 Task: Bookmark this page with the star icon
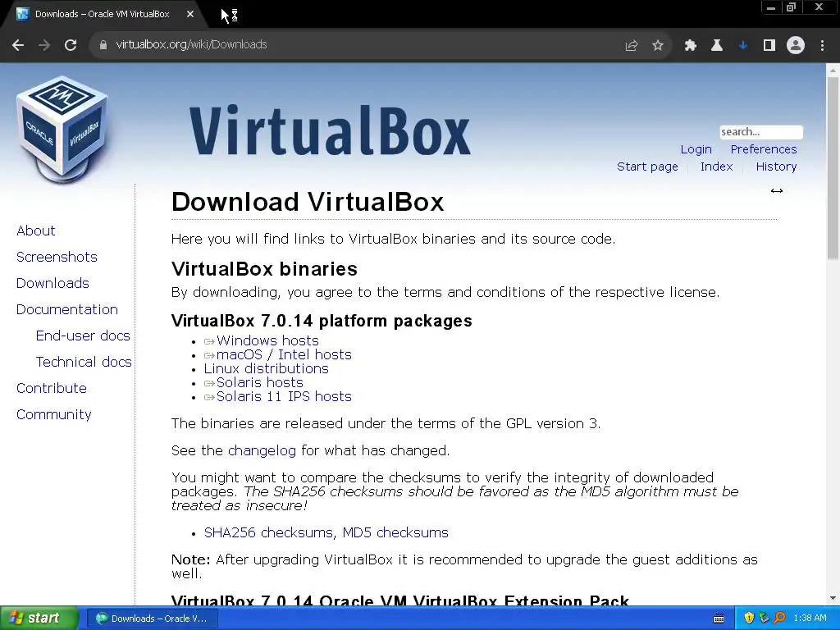coord(658,46)
